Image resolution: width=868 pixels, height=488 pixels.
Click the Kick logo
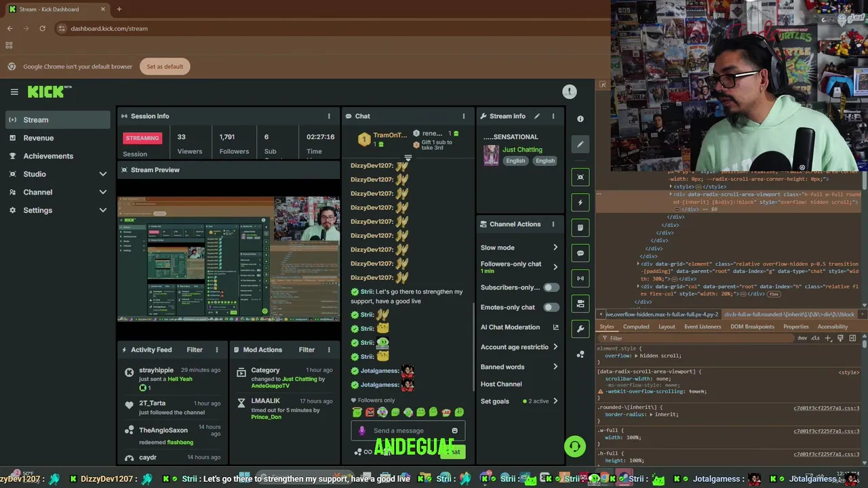click(x=50, y=91)
